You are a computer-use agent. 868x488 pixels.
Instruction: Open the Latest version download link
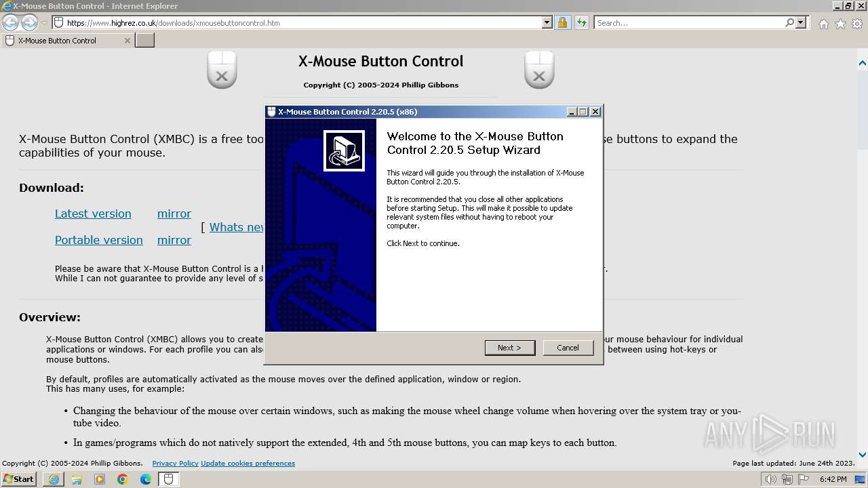pos(93,213)
